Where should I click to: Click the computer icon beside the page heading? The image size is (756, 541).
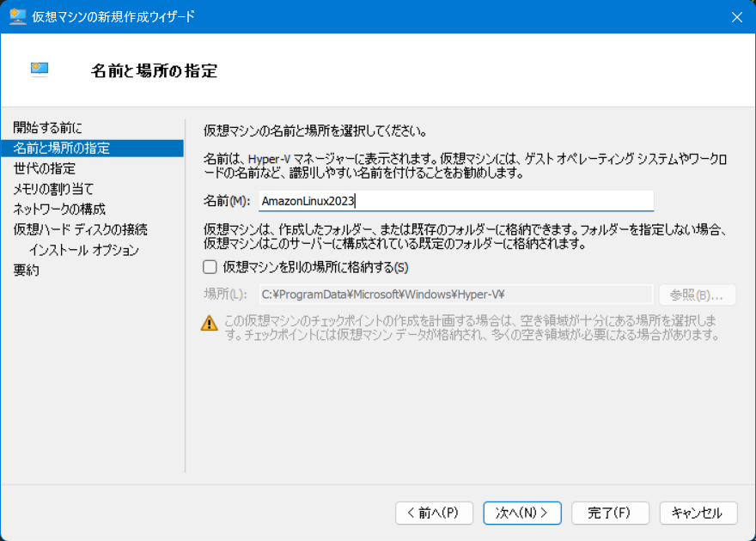click(x=40, y=70)
